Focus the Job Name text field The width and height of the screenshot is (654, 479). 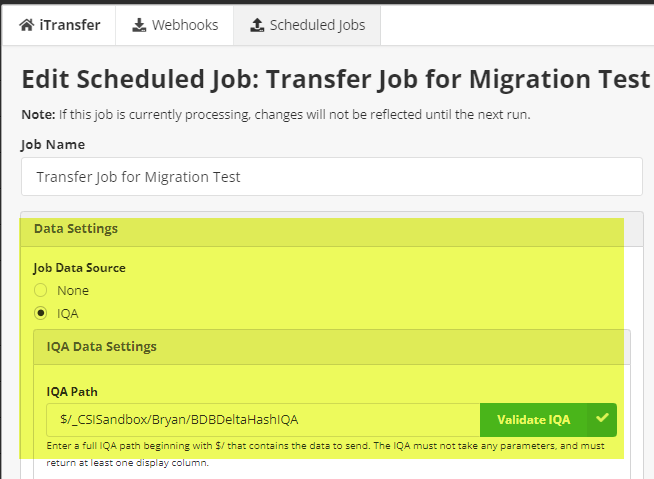(x=331, y=177)
